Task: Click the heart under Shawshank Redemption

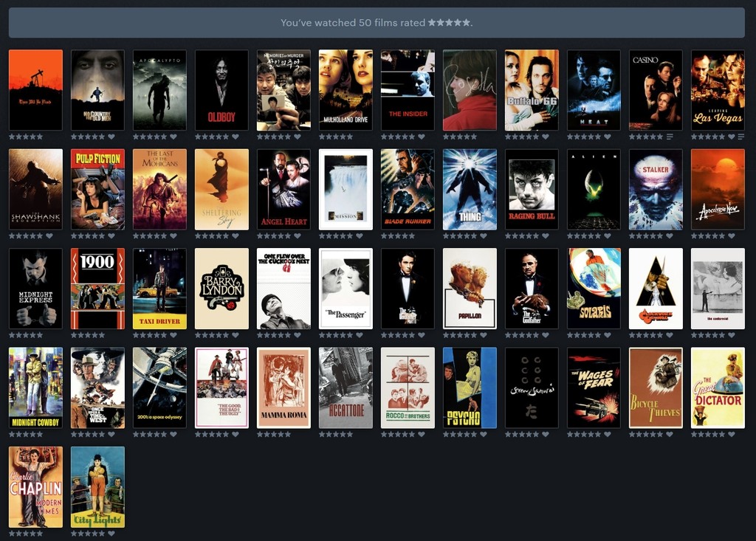Action: [49, 236]
